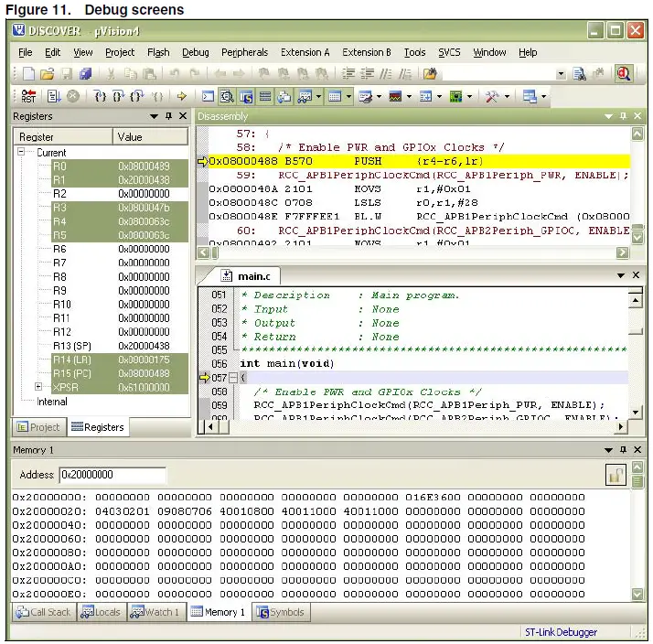This screenshot has height=644, width=653.
Task: Click the Find in Files icon
Action: tap(579, 74)
